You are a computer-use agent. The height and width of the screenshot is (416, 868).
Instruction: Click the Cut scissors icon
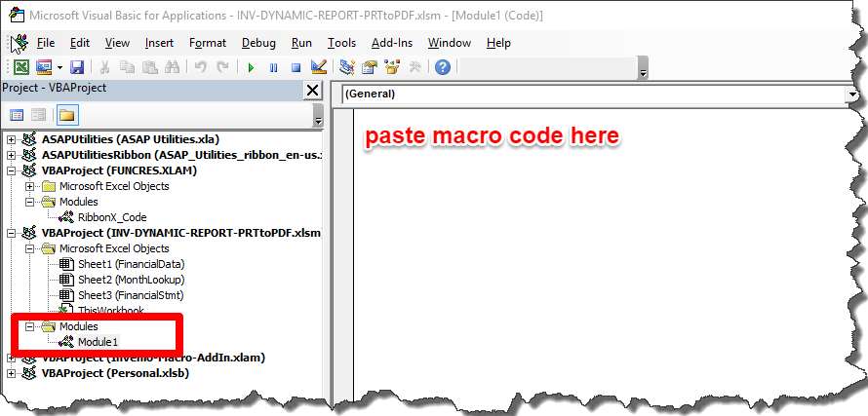coord(105,67)
